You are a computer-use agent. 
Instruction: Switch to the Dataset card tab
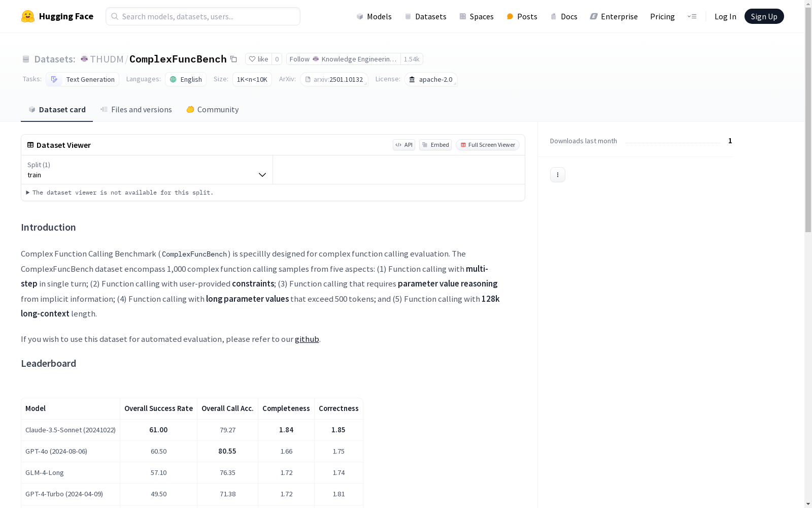click(x=57, y=110)
